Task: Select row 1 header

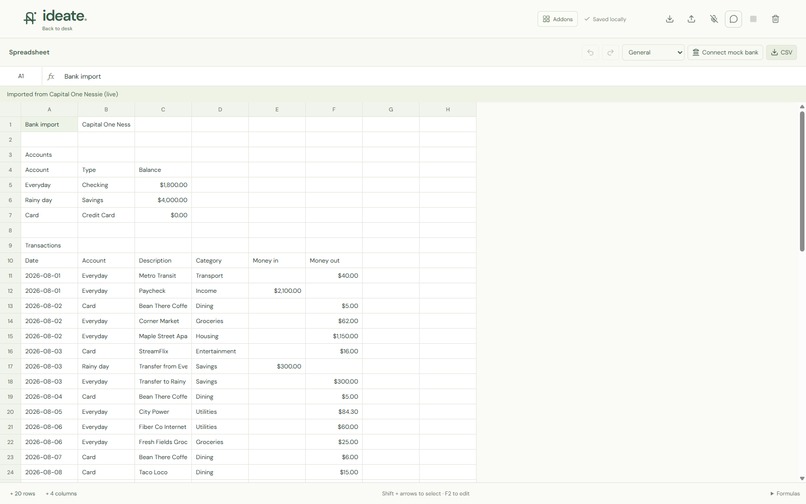Action: [10, 124]
